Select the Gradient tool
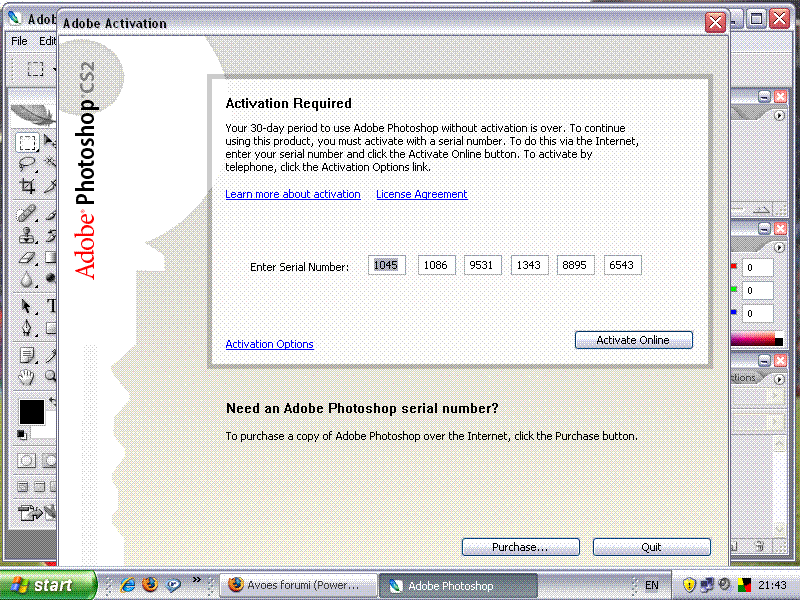800x600 pixels. 51,257
